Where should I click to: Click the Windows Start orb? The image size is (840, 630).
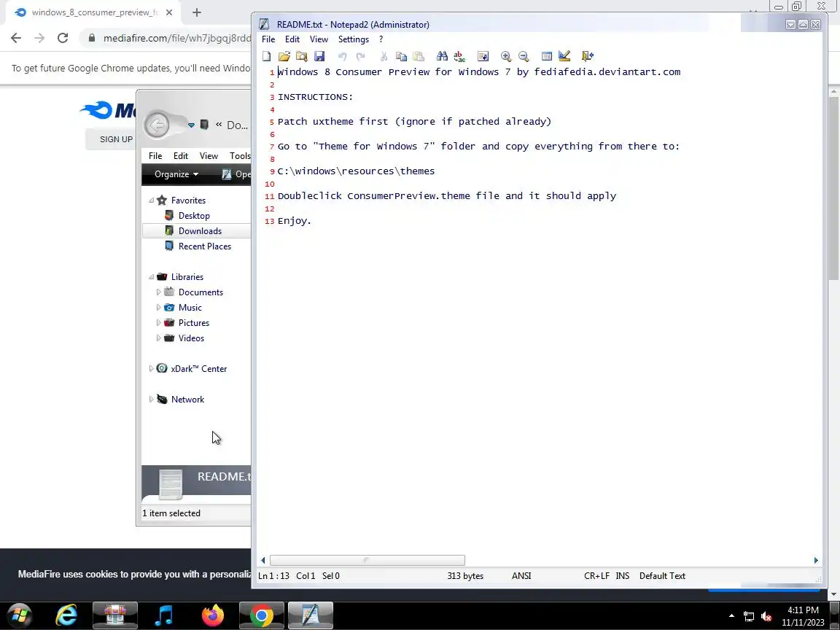click(x=19, y=615)
